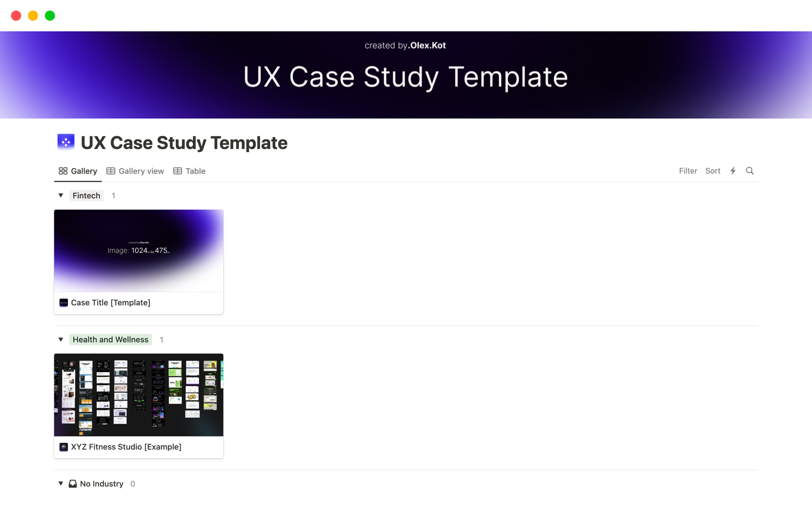
Task: Click the Gallery icon view
Action: click(62, 171)
